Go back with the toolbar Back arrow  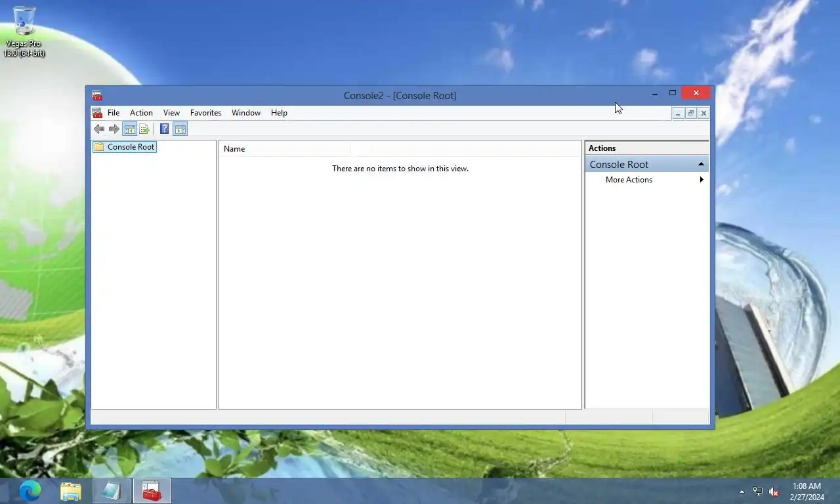[x=99, y=129]
